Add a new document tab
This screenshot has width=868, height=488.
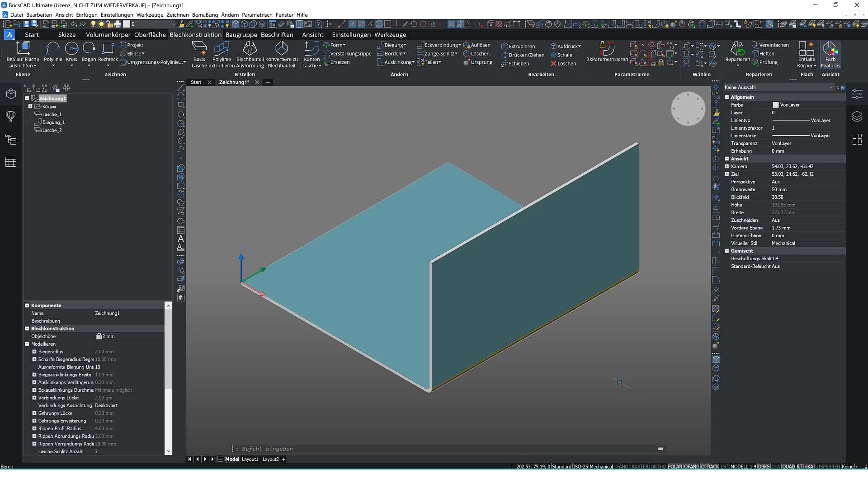click(x=268, y=82)
